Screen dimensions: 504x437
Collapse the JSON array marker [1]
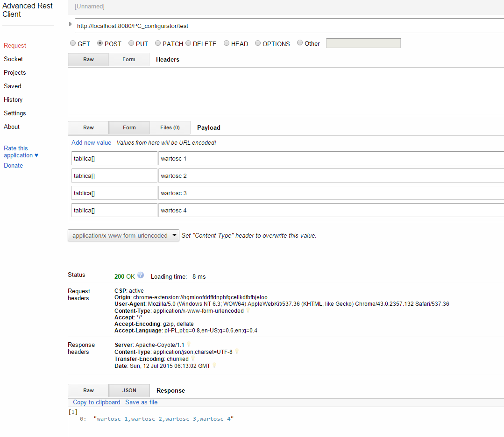73,412
